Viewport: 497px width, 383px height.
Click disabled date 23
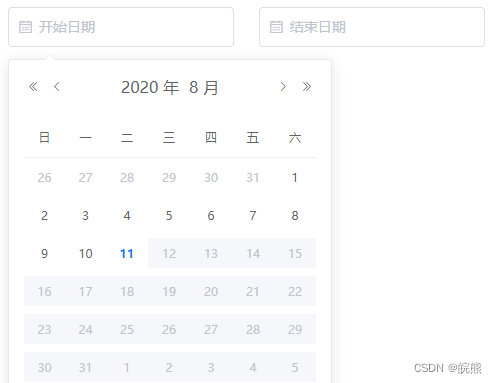[44, 330]
